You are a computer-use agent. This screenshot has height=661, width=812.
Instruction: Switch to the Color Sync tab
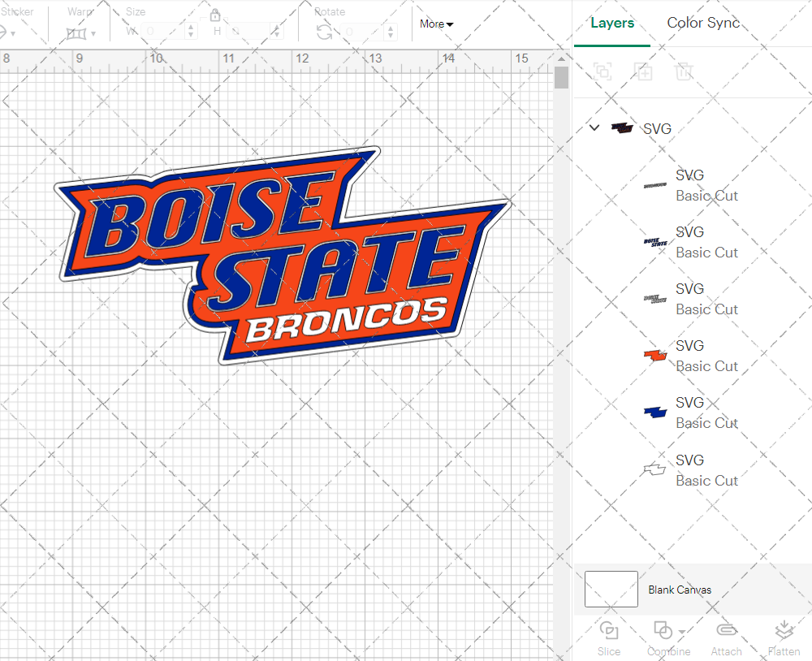coord(703,23)
